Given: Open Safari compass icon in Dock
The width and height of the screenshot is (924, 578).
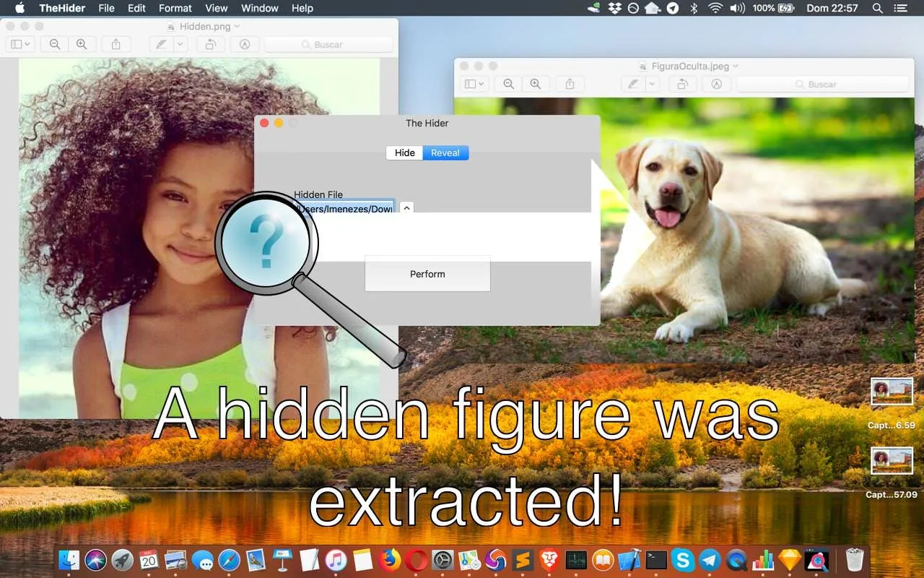Looking at the screenshot, I should tap(229, 559).
